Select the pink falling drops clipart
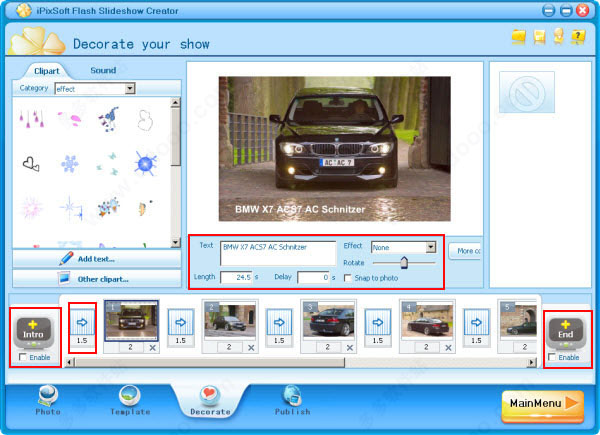The width and height of the screenshot is (600, 435). [x=31, y=119]
